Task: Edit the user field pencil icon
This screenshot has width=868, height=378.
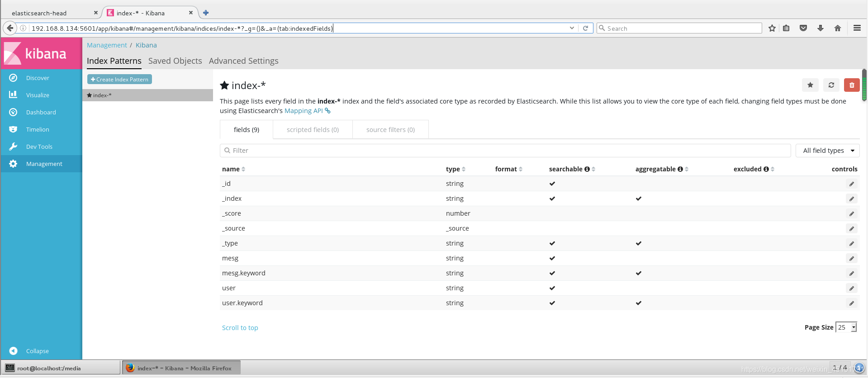Action: (852, 288)
